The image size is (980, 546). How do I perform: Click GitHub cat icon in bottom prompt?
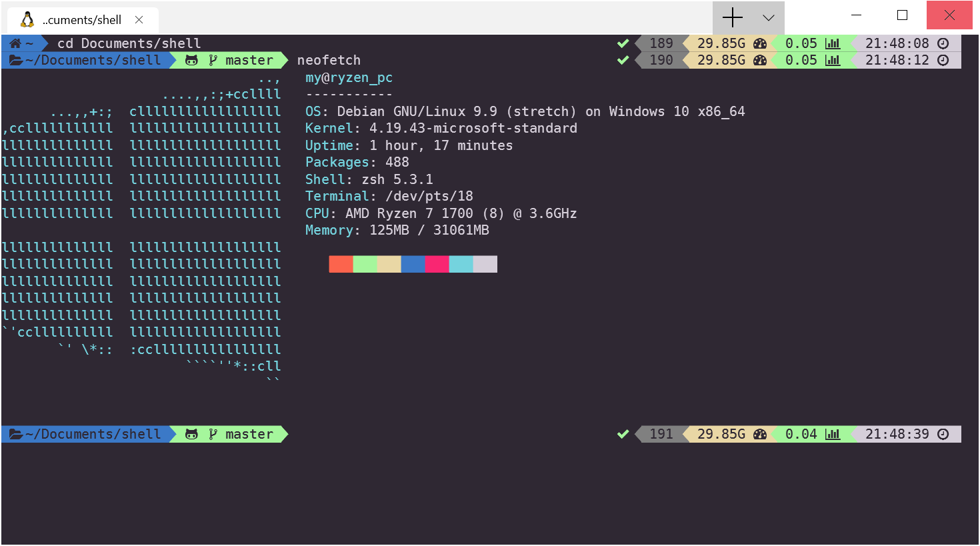191,435
